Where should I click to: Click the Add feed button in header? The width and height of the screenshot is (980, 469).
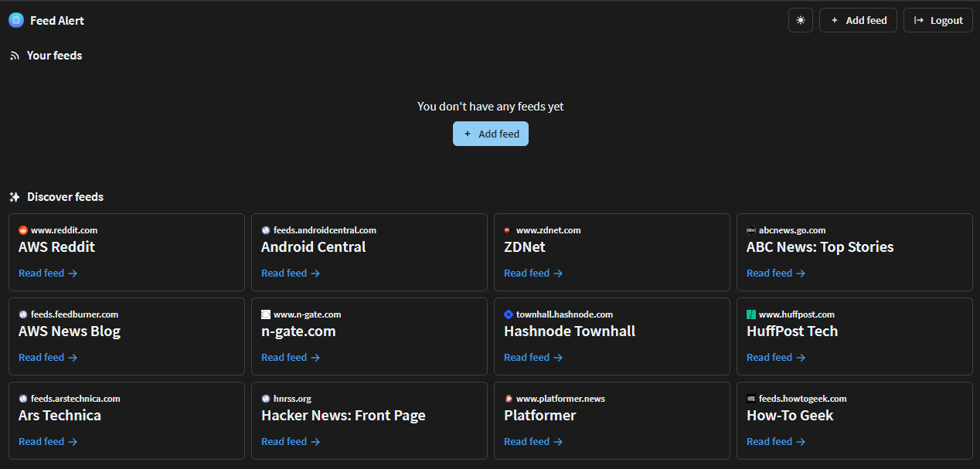[x=858, y=20]
